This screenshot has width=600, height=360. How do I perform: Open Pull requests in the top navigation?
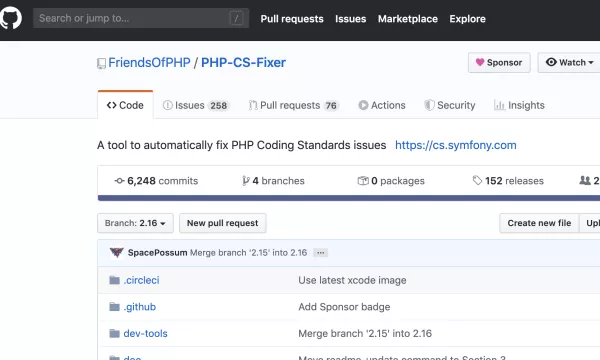(292, 19)
